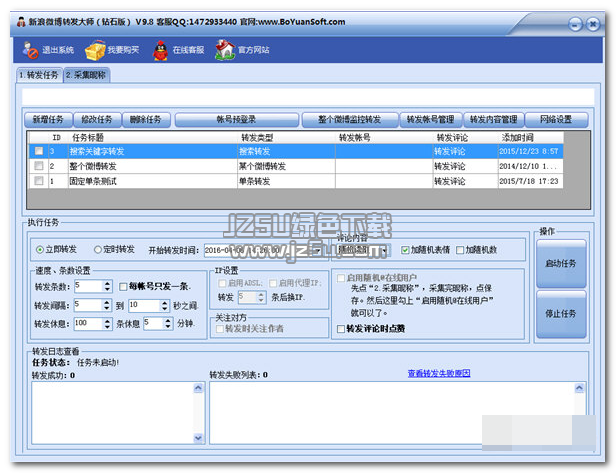Switch to the 1.转发任务 tab

[x=39, y=75]
